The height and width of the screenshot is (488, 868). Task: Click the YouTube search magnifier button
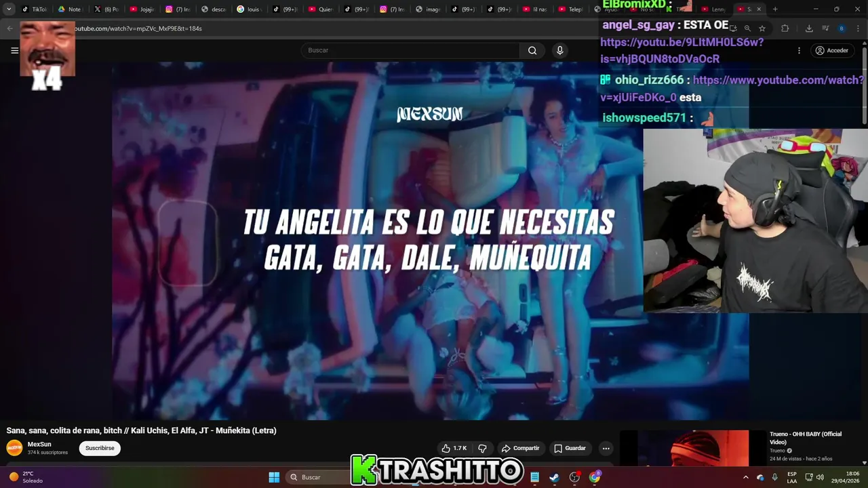tap(532, 50)
